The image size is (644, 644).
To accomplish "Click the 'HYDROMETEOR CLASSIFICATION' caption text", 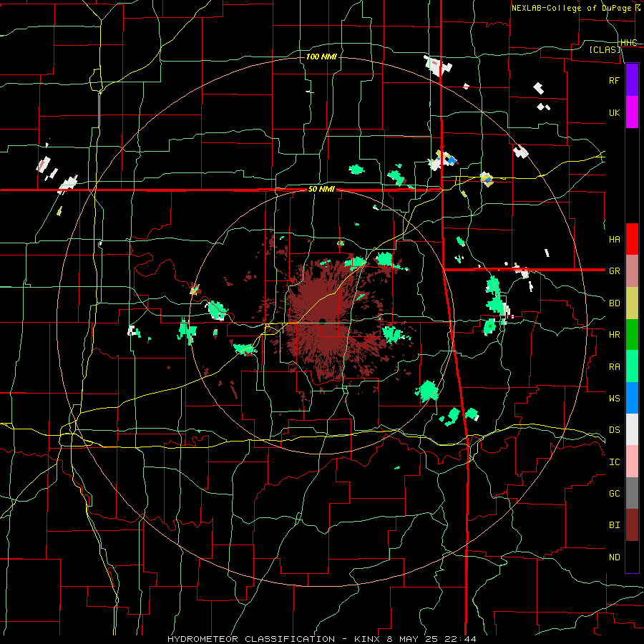I will coord(251,639).
